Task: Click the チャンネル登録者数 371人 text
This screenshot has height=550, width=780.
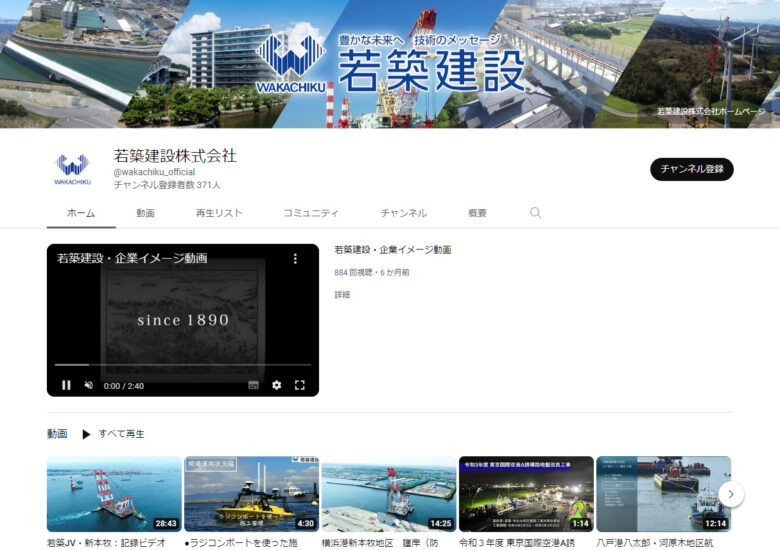Action: 167,185
